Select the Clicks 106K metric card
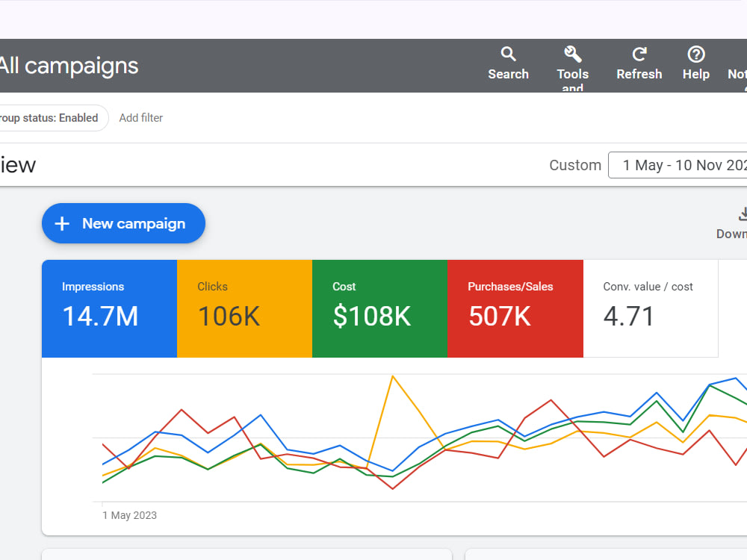Viewport: 747px width, 560px height. click(244, 308)
